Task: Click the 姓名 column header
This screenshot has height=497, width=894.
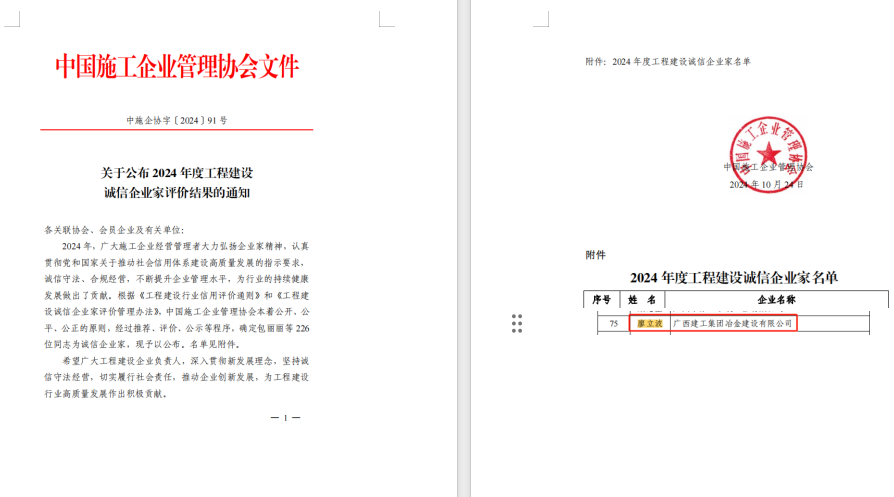Action: [x=644, y=299]
